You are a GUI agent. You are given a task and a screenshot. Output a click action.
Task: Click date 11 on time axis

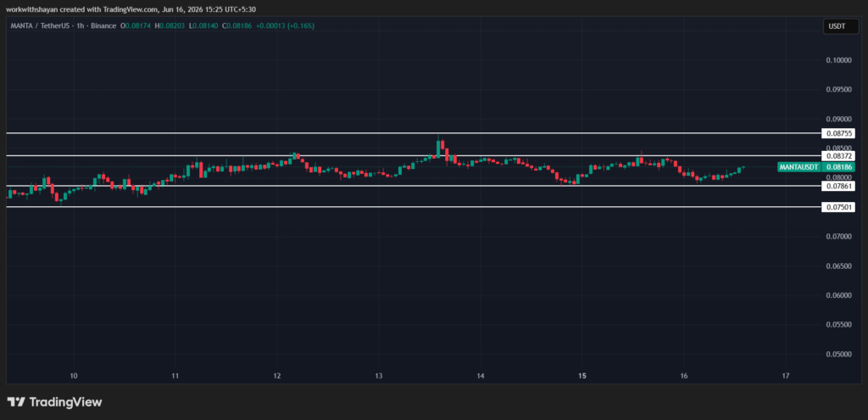click(x=175, y=376)
